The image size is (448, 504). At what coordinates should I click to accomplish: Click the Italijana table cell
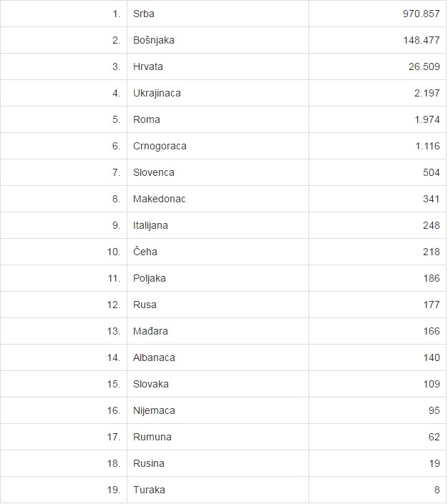pos(150,225)
